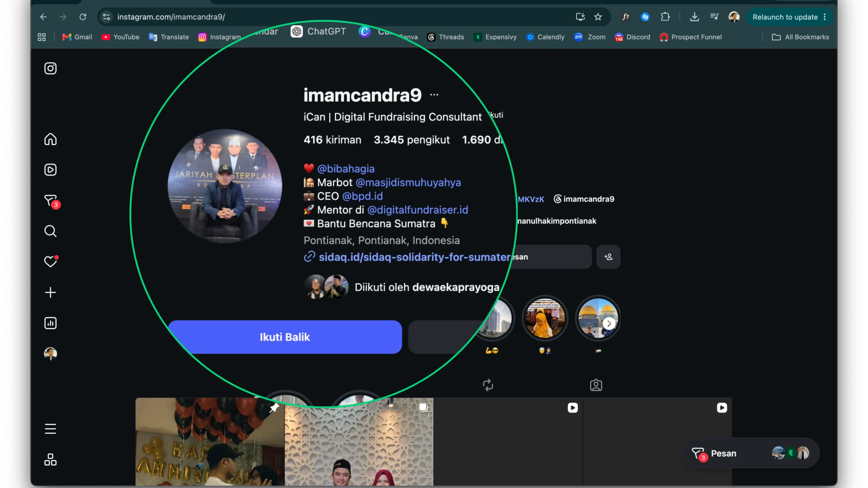The image size is (868, 488).
Task: Bookmark this tab with the star icon
Action: click(x=598, y=17)
